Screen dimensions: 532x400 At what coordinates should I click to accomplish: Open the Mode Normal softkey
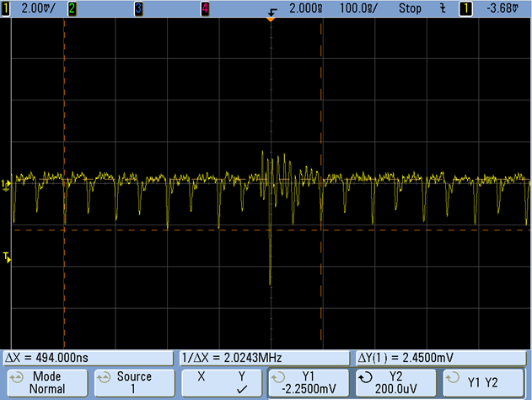coord(47,382)
